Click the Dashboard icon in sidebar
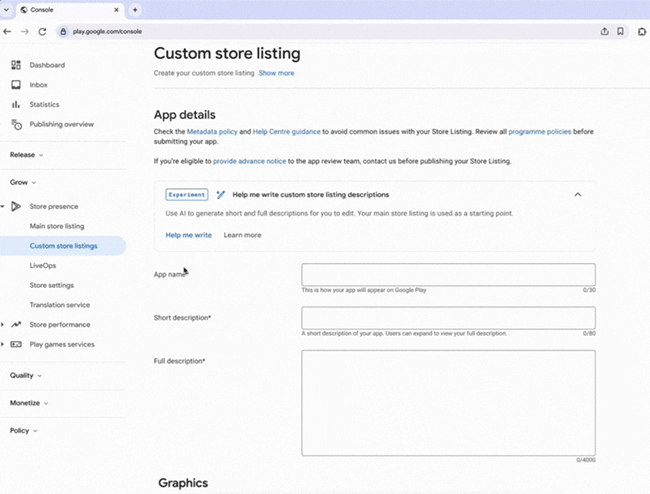The height and width of the screenshot is (494, 650). tap(16, 65)
